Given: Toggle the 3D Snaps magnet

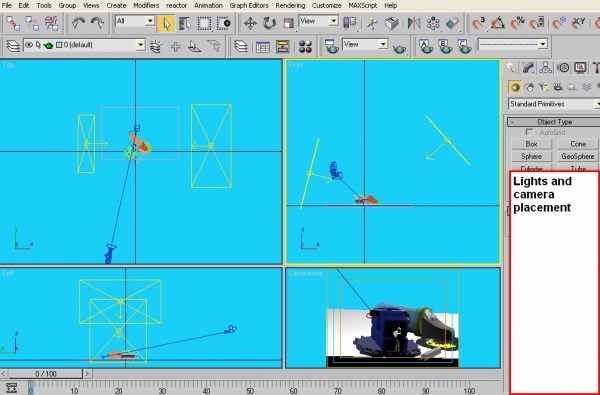Looking at the screenshot, I should pyautogui.click(x=478, y=23).
